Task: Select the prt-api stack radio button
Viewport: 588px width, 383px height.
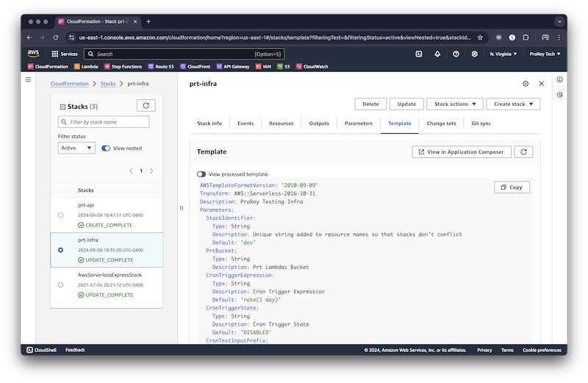Action: click(60, 215)
